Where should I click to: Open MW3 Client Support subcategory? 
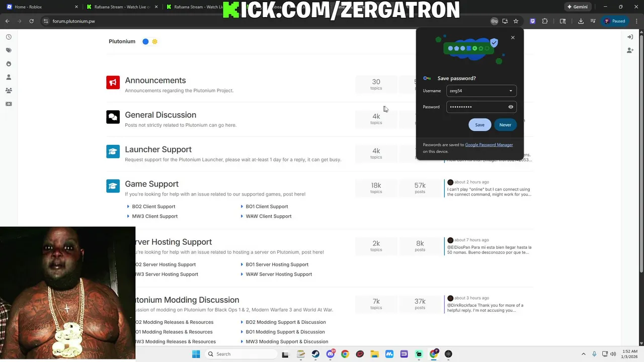tap(154, 216)
